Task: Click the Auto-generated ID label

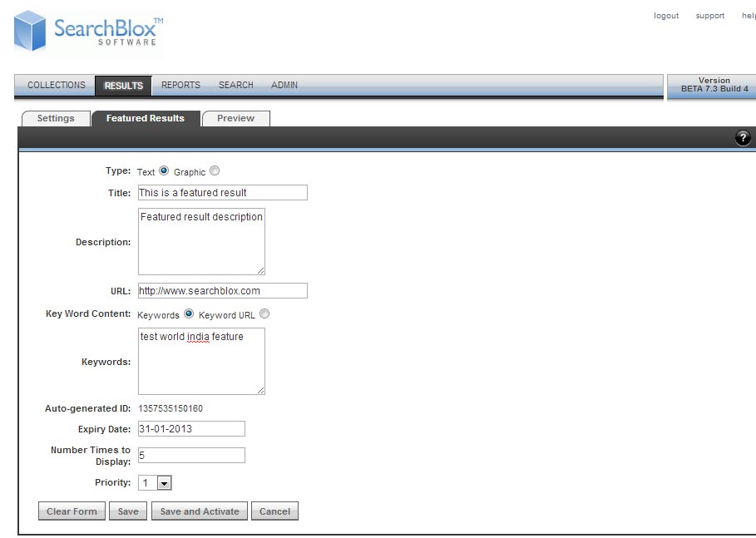Action: click(x=88, y=408)
